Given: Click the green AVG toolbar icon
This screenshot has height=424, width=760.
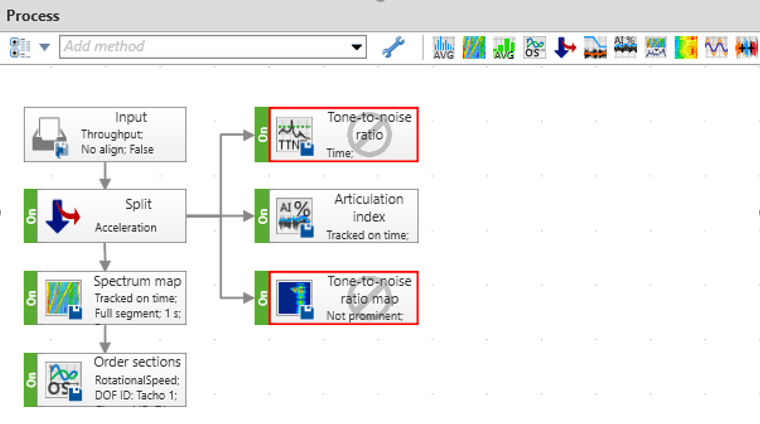Looking at the screenshot, I should coord(505,47).
